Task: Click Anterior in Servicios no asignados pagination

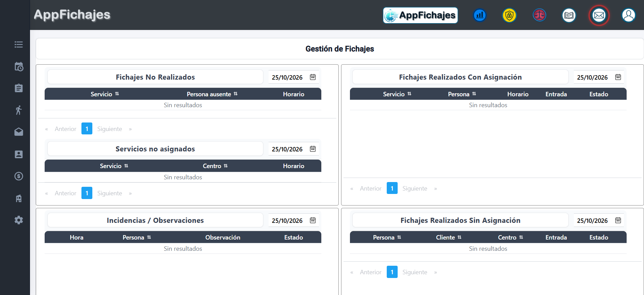Action: pos(65,193)
